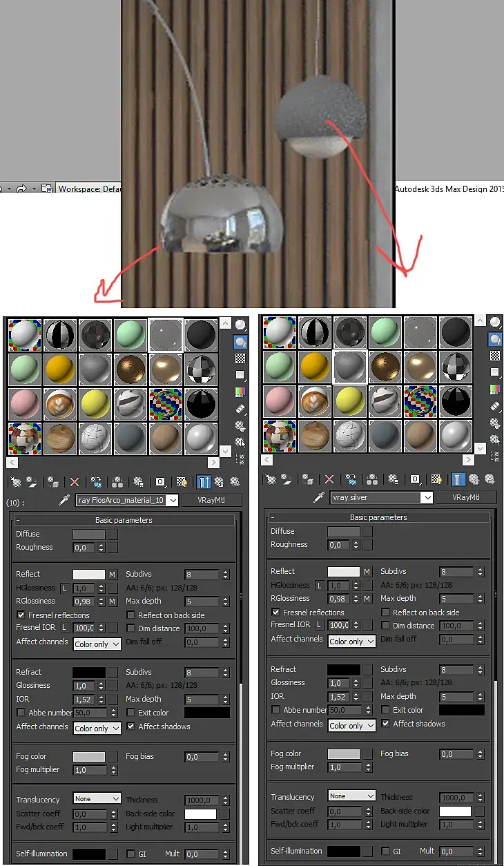Enable Dim distance in FlosArco panel

(x=131, y=628)
